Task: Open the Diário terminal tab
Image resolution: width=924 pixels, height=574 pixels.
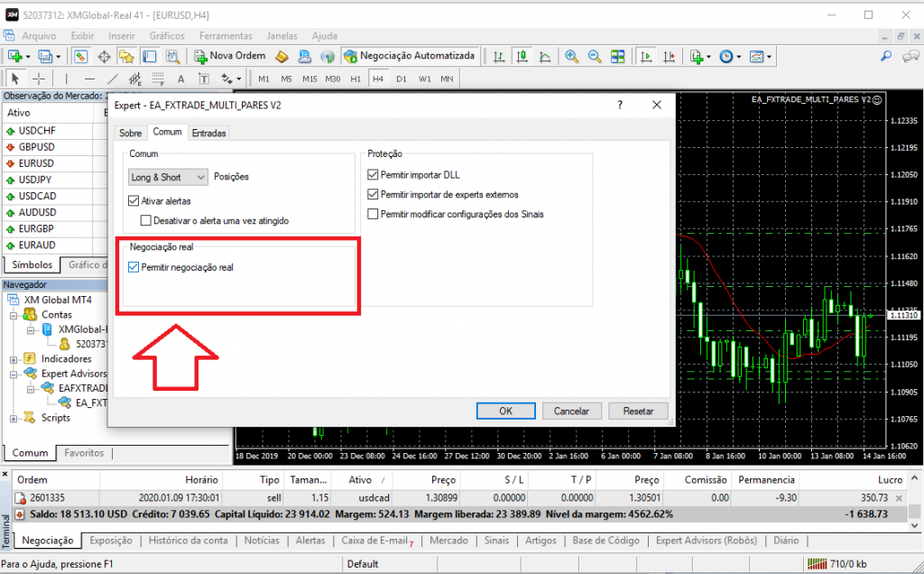Action: point(786,541)
